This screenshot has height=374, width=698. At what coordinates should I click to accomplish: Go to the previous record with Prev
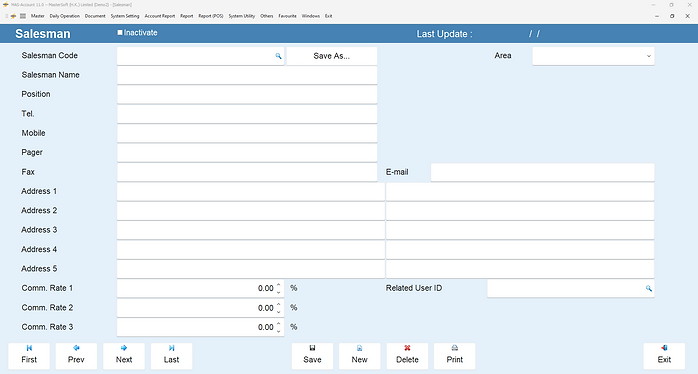(76, 356)
